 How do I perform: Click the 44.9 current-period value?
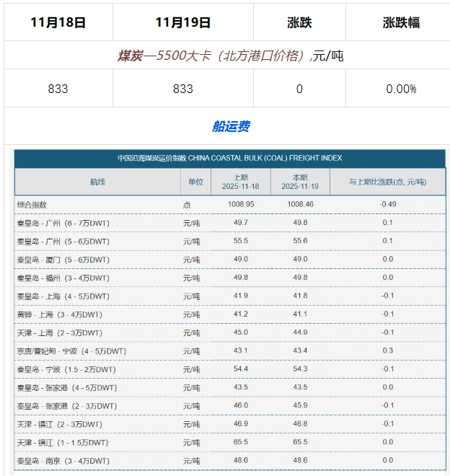click(300, 332)
